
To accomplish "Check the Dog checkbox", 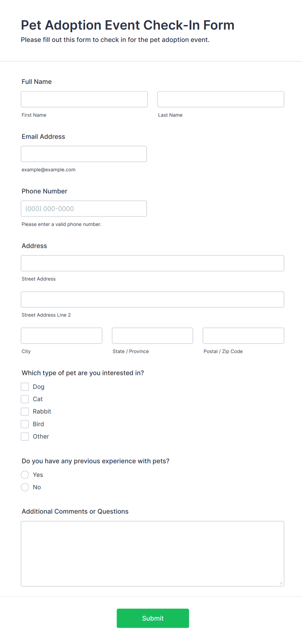I will pos(25,386).
